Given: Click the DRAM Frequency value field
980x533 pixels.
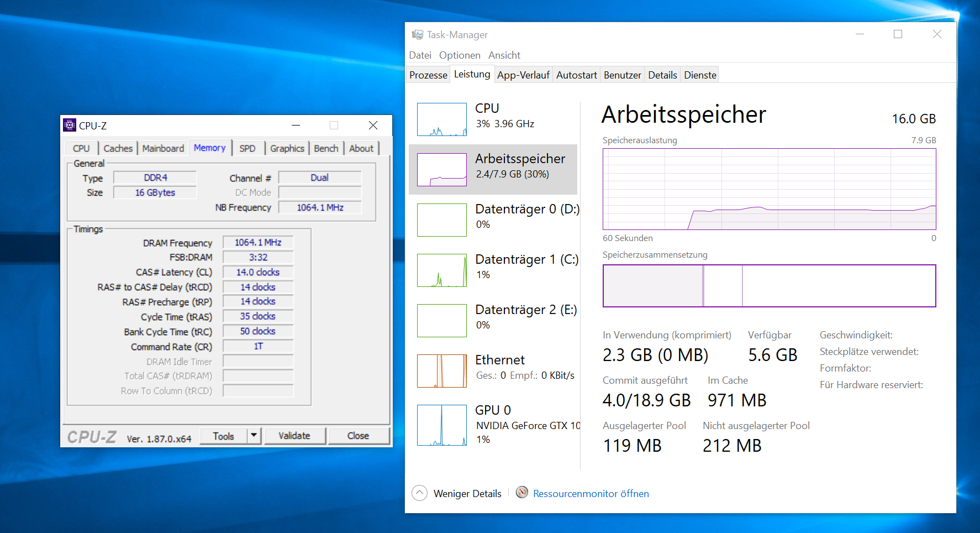Looking at the screenshot, I should [x=258, y=243].
